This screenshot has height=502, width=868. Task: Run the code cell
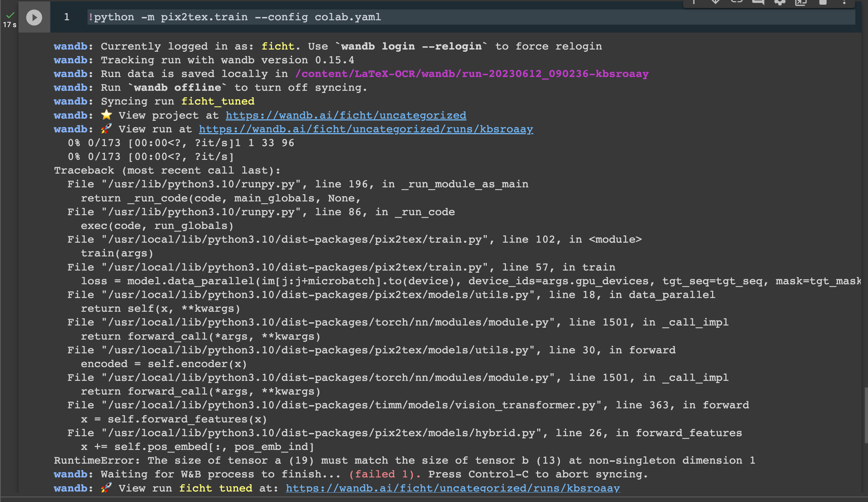(x=34, y=17)
